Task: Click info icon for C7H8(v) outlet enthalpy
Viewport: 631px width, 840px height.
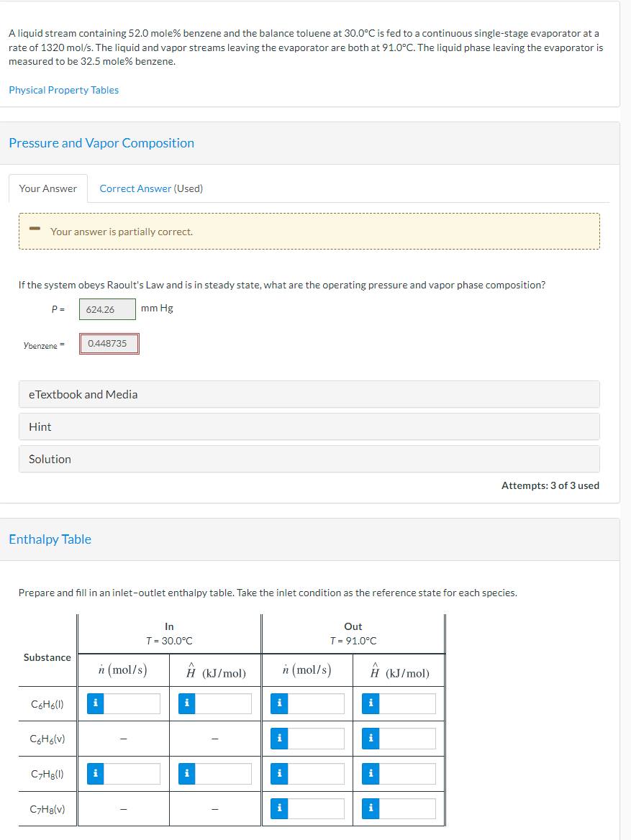Action: 371,808
